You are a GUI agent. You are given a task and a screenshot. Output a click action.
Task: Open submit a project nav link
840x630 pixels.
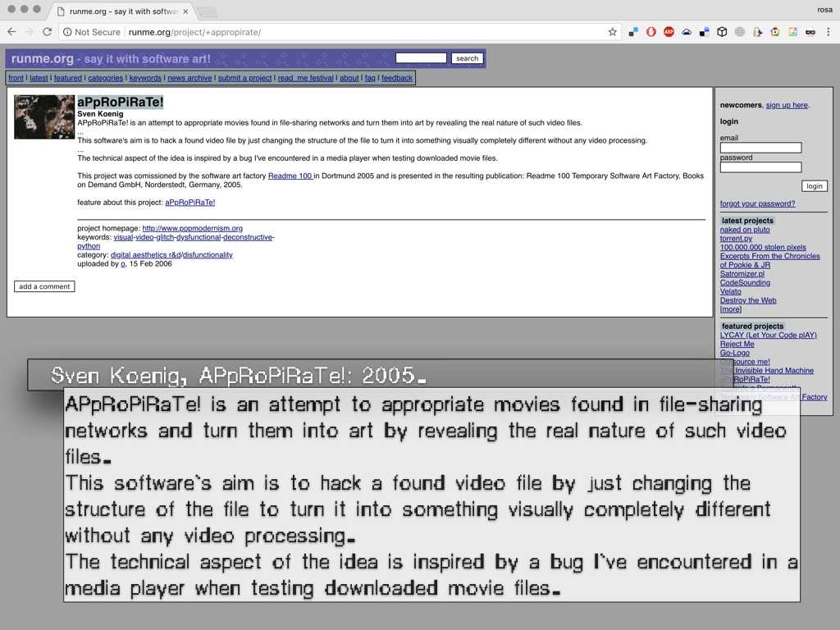point(244,78)
